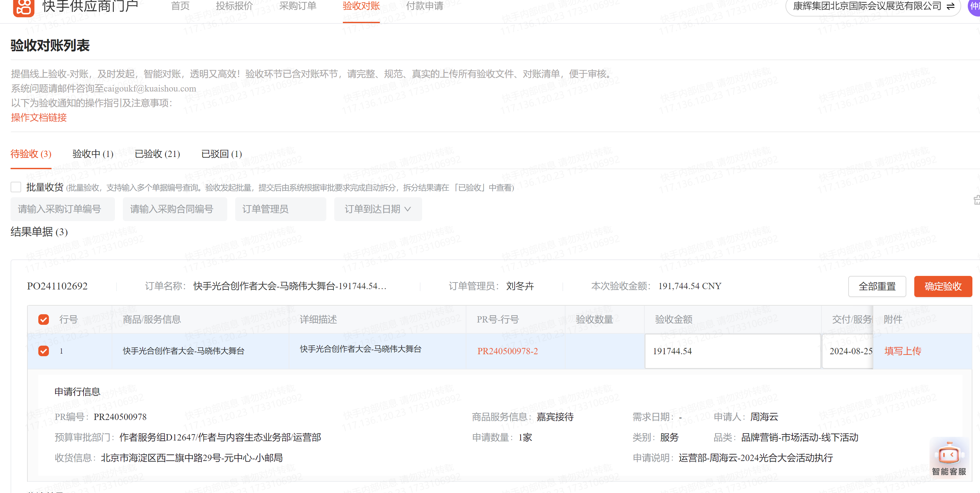This screenshot has width=980, height=493.
Task: Click the 全部重置 button
Action: pos(877,286)
